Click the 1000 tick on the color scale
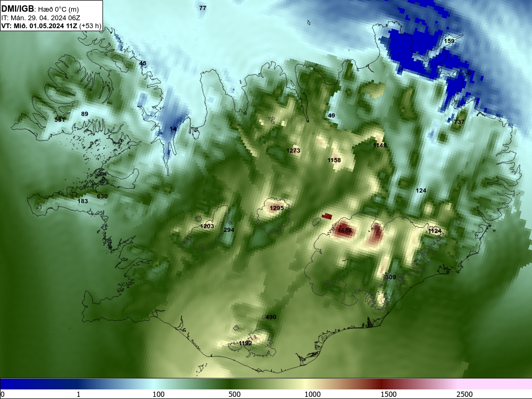The image size is (532, 399). tap(312, 394)
